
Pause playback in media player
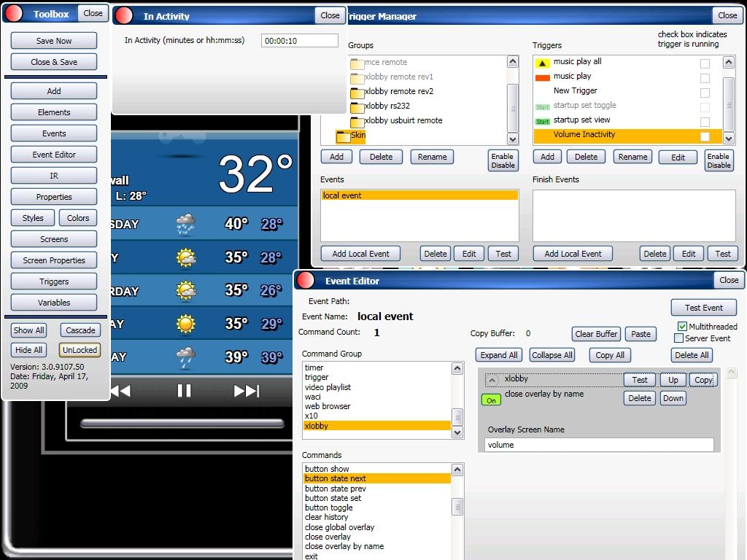pos(184,391)
